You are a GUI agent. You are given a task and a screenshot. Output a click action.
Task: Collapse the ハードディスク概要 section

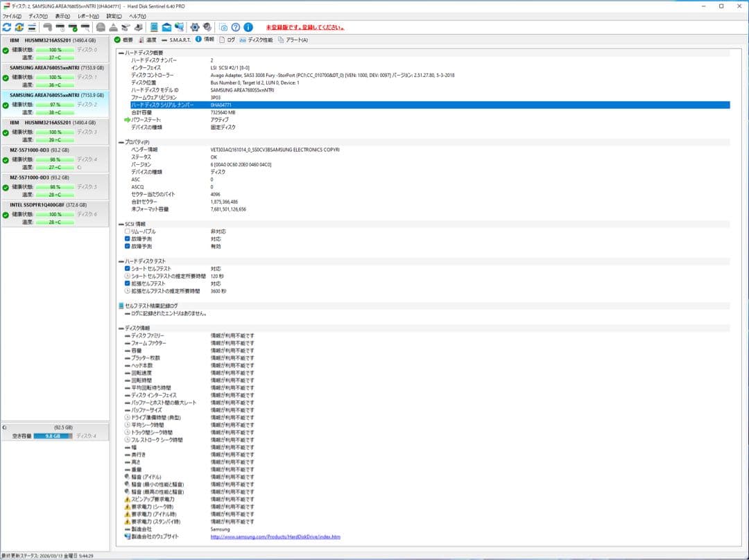point(120,53)
